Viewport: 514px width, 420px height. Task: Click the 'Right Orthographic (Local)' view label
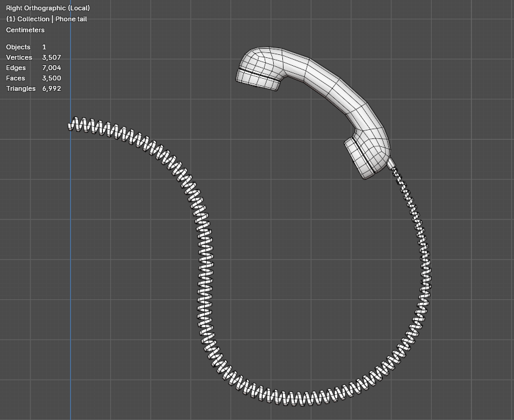[48, 8]
